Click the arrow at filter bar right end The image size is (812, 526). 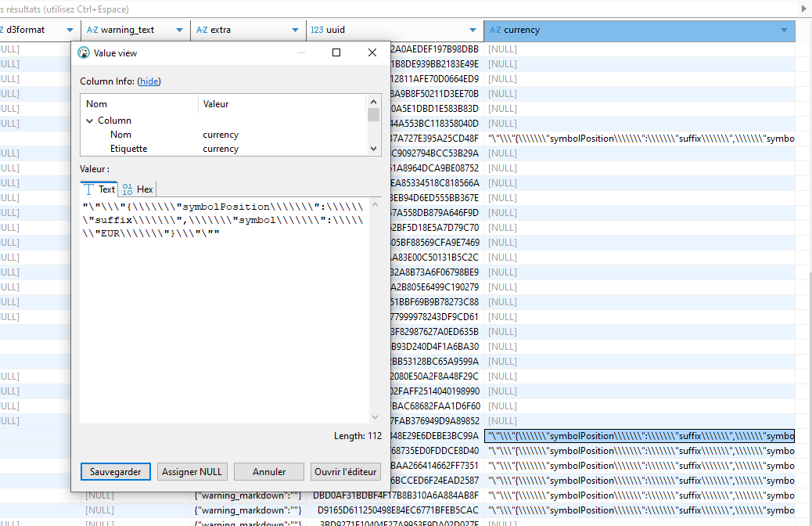click(804, 9)
